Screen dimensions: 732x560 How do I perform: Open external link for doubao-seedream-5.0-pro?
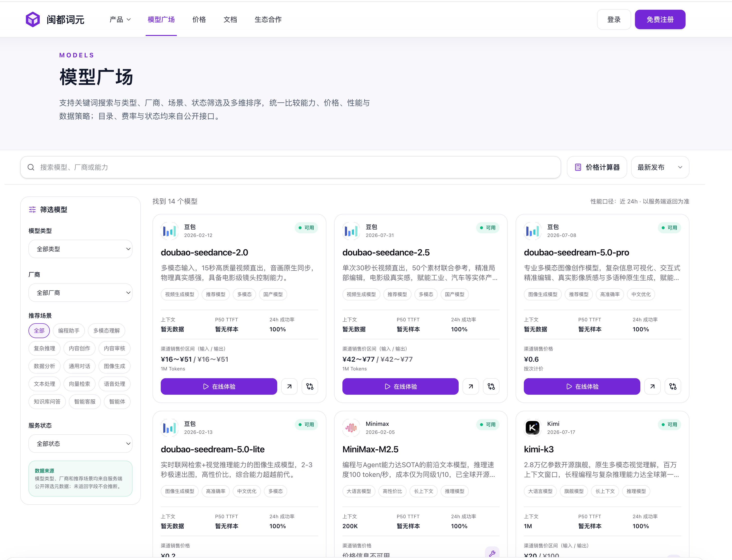click(x=652, y=386)
